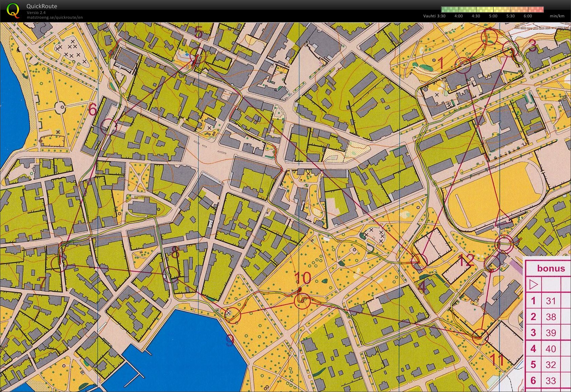The height and width of the screenshot is (392, 571).
Task: Click bonus value 40 in row 4
Action: click(551, 349)
